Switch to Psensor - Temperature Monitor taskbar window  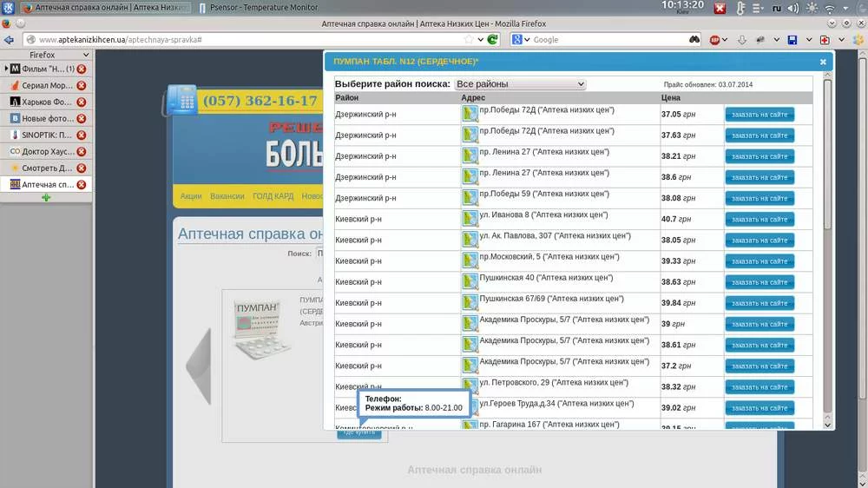[x=258, y=8]
